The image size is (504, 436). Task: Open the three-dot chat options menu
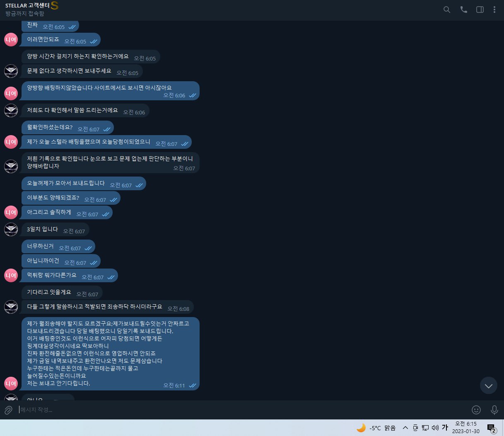click(494, 10)
